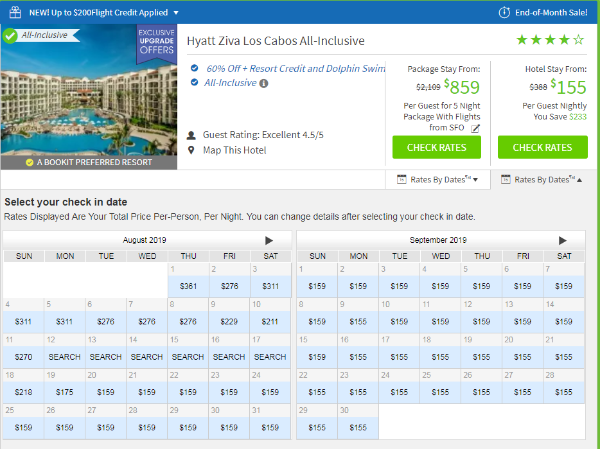Select September 1 rate $159
The height and width of the screenshot is (449, 600).
[317, 286]
